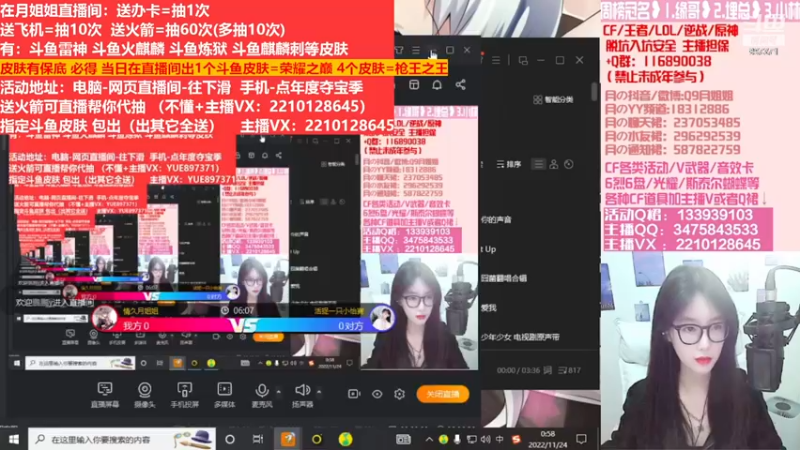Click the share icon in the streaming window

(x=460, y=85)
